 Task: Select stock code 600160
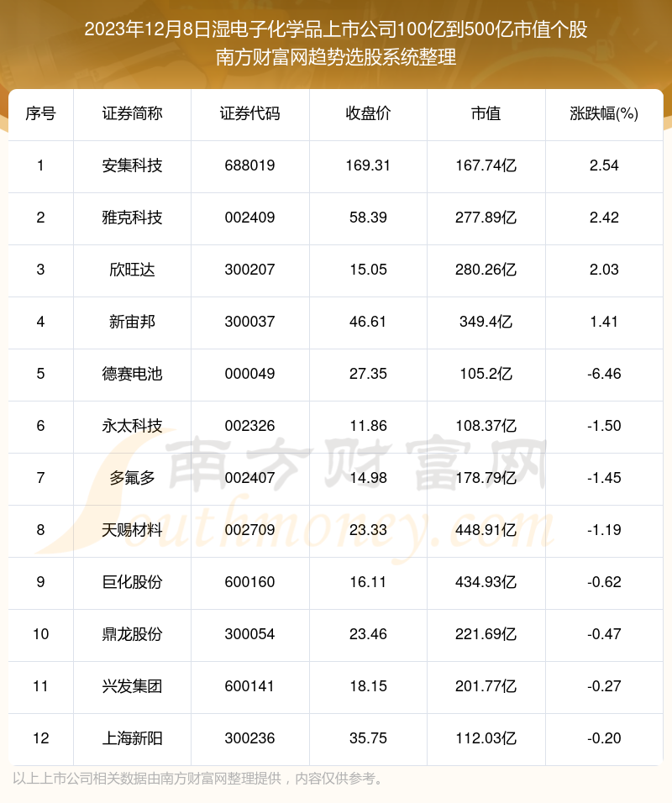[250, 582]
